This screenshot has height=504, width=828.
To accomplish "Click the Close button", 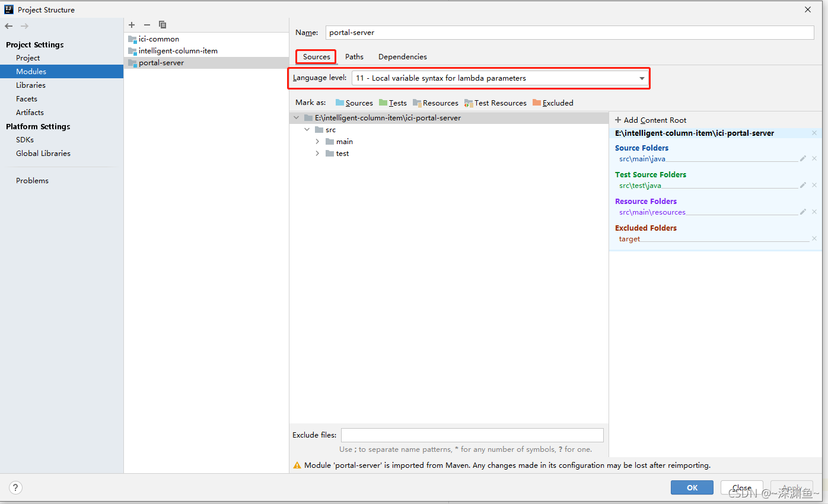I will tap(742, 487).
